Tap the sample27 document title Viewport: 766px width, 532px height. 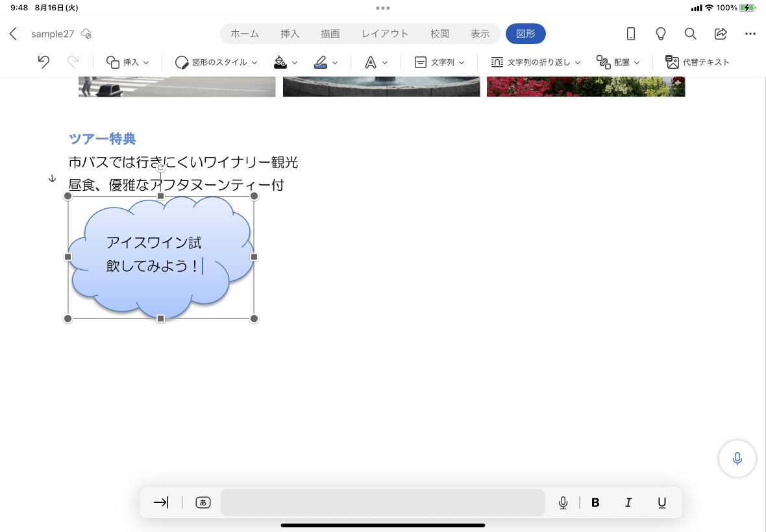click(53, 34)
